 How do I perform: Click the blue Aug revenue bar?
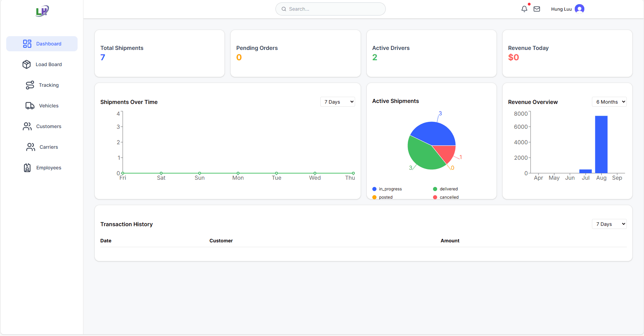click(x=601, y=145)
